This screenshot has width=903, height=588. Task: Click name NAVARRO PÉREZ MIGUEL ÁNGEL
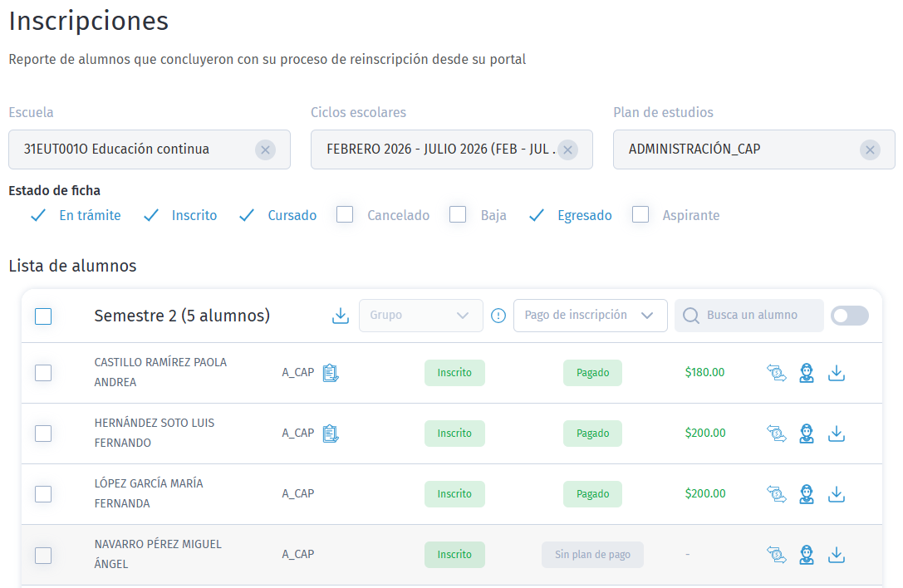pos(158,553)
